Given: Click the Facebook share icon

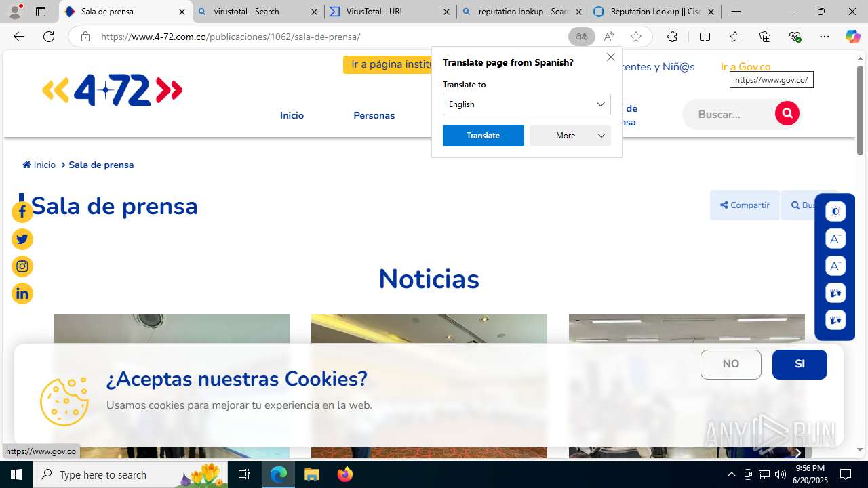Looking at the screenshot, I should tap(22, 212).
